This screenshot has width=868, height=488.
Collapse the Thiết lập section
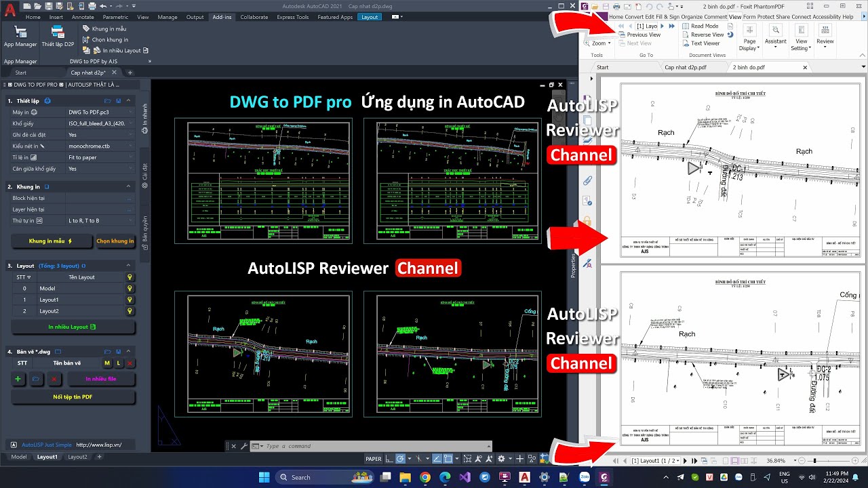pyautogui.click(x=129, y=100)
